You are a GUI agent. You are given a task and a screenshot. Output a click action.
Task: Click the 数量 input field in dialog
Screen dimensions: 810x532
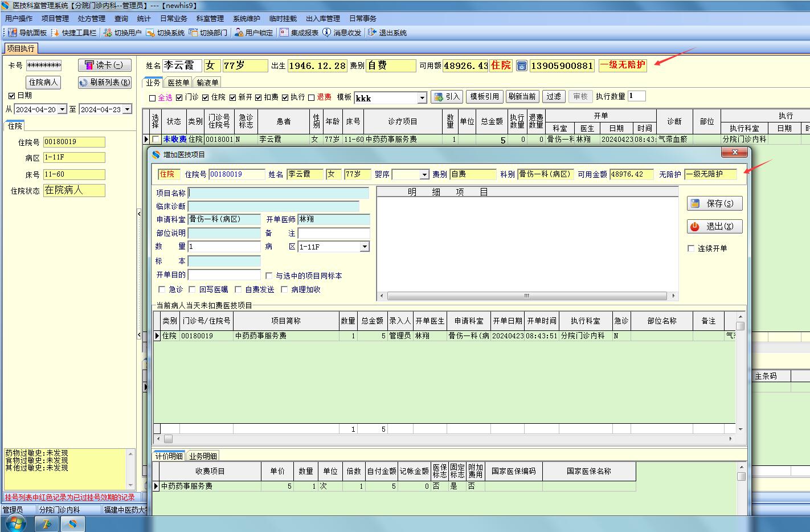coord(224,247)
